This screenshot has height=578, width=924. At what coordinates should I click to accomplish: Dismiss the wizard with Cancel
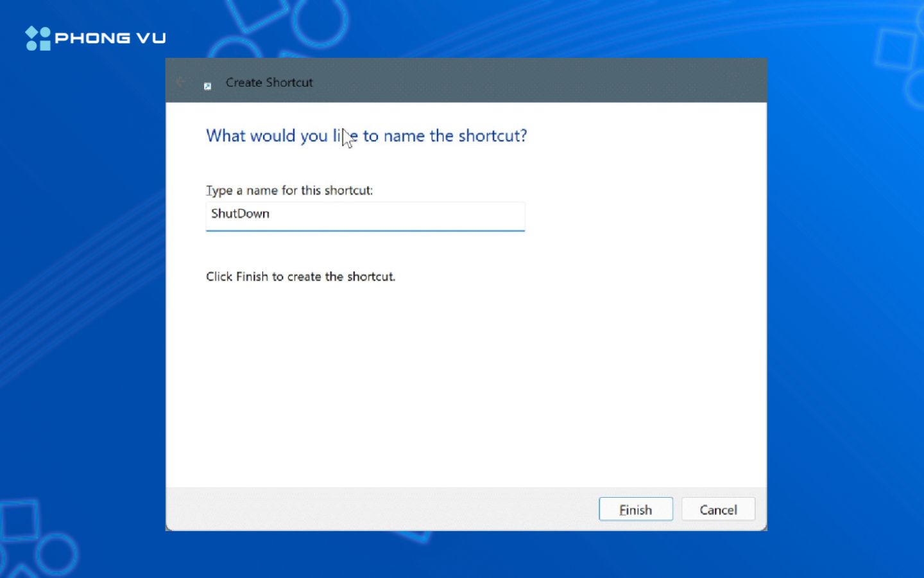(718, 509)
